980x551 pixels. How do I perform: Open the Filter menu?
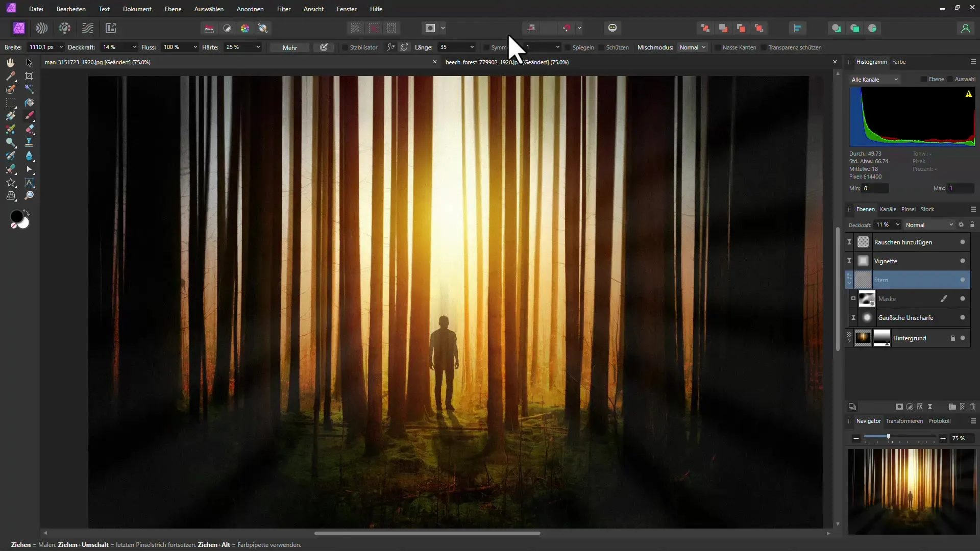click(284, 9)
